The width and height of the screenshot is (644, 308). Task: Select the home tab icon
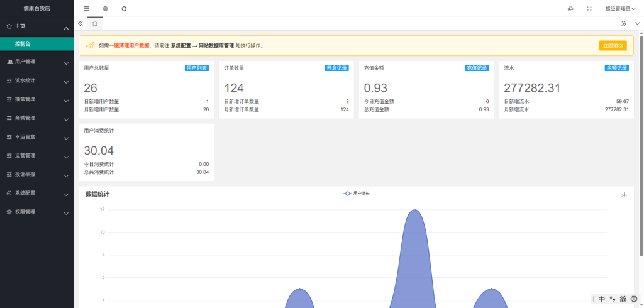tap(95, 23)
